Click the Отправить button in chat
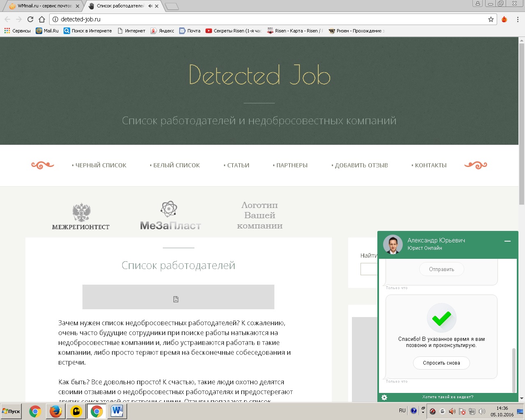525x420 pixels. [442, 269]
